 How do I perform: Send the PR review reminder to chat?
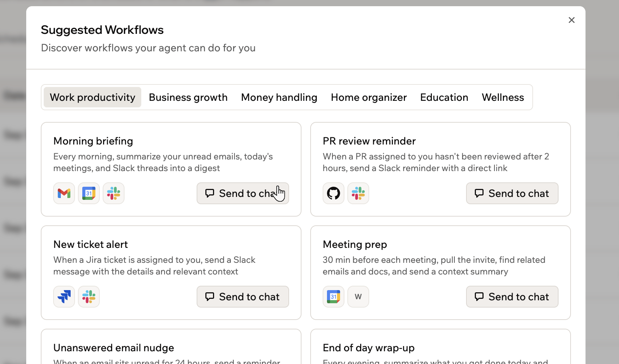(512, 193)
